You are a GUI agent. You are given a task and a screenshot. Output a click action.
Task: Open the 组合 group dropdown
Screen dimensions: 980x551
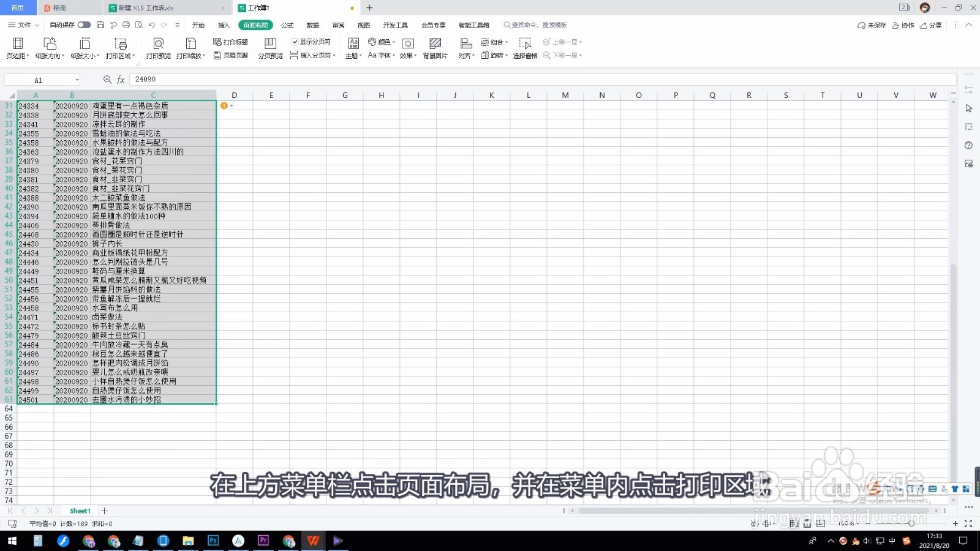(494, 42)
